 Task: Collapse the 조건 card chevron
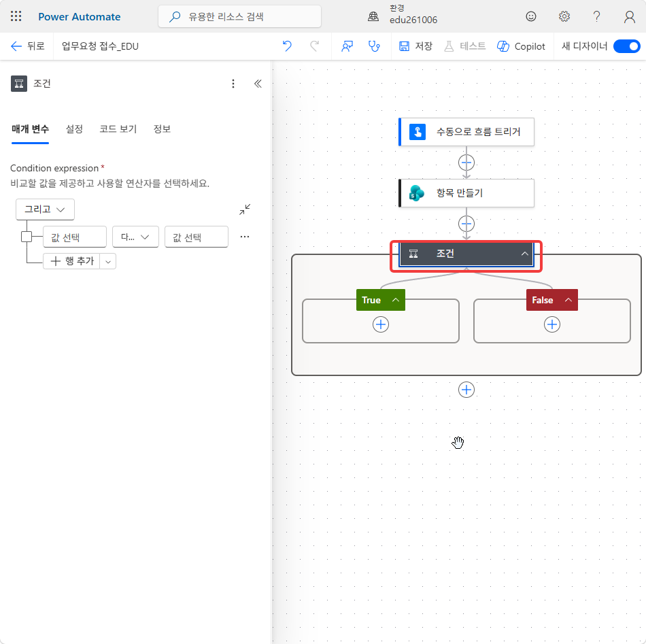[x=524, y=254]
